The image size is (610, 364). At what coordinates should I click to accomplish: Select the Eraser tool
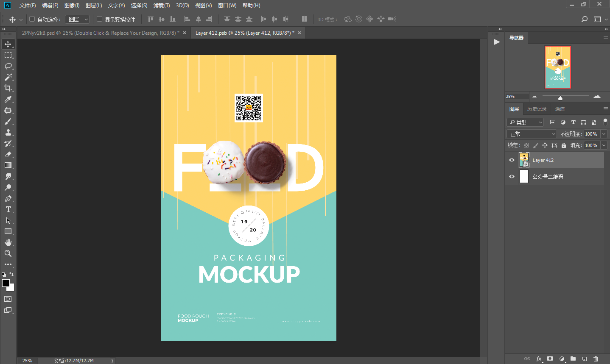tap(8, 154)
